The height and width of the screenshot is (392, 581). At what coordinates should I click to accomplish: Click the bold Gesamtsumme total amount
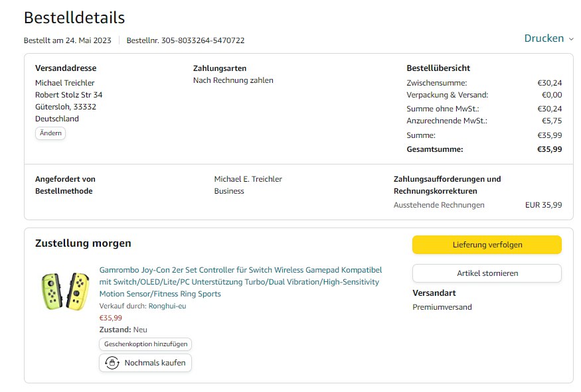pyautogui.click(x=549, y=149)
